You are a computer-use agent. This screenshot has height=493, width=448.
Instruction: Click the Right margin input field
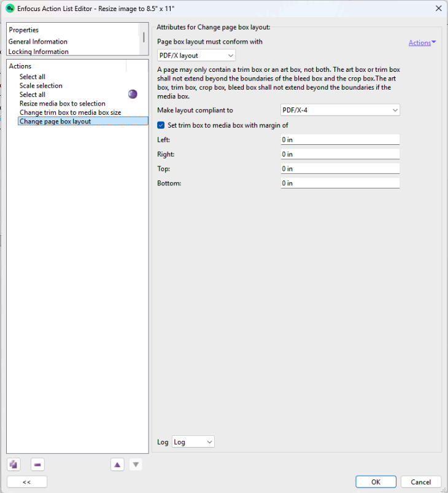tap(340, 154)
